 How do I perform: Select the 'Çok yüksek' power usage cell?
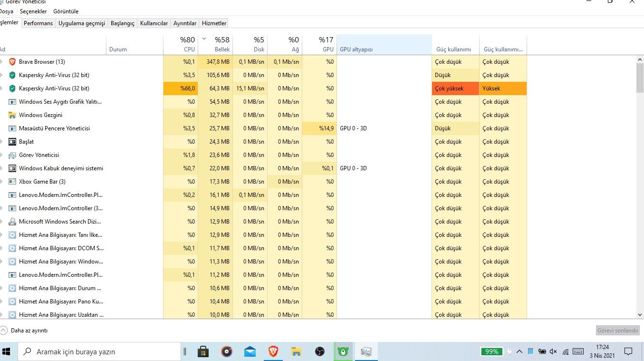[455, 88]
